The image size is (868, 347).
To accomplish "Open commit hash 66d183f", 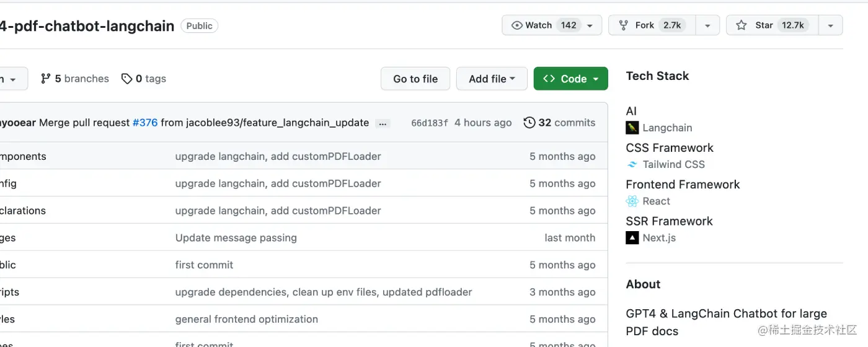I will tap(429, 123).
